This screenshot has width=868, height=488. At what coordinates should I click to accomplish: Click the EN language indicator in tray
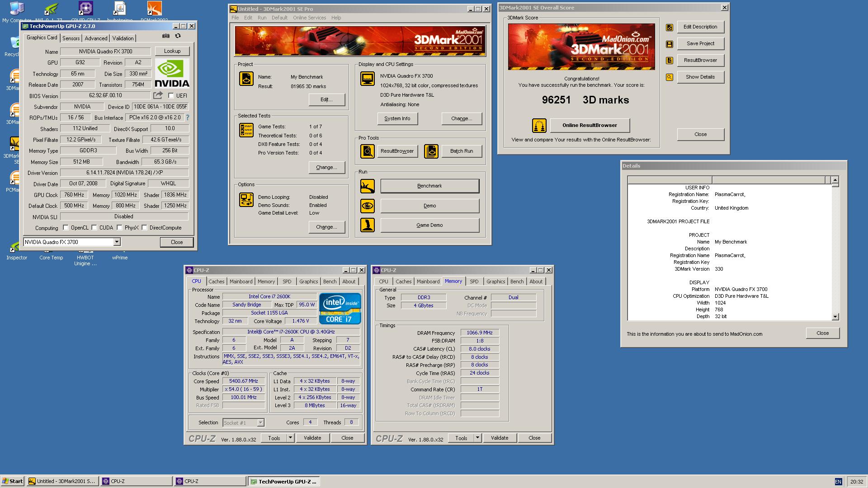838,482
